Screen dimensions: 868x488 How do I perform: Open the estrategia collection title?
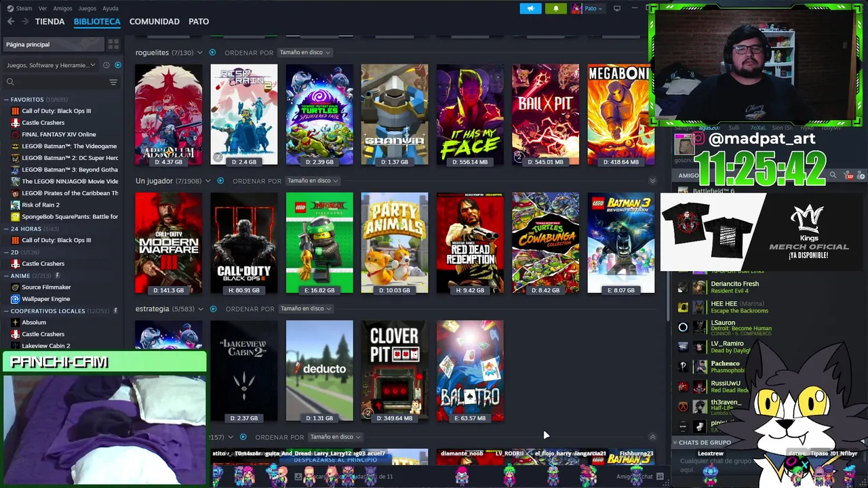153,308
